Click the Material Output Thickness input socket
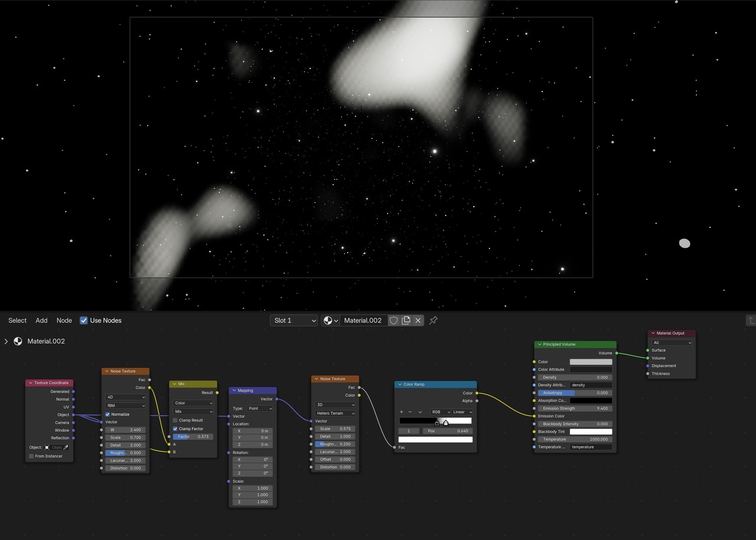756x540 pixels. tap(648, 374)
